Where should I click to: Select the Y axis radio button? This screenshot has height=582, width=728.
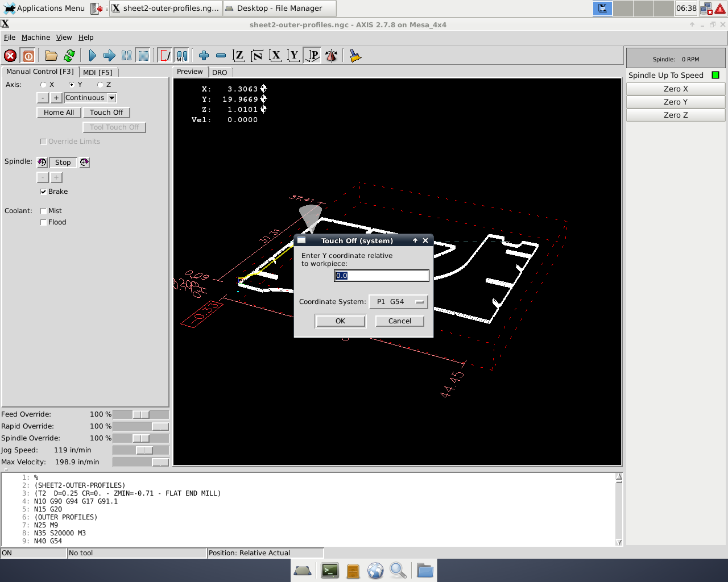(72, 85)
